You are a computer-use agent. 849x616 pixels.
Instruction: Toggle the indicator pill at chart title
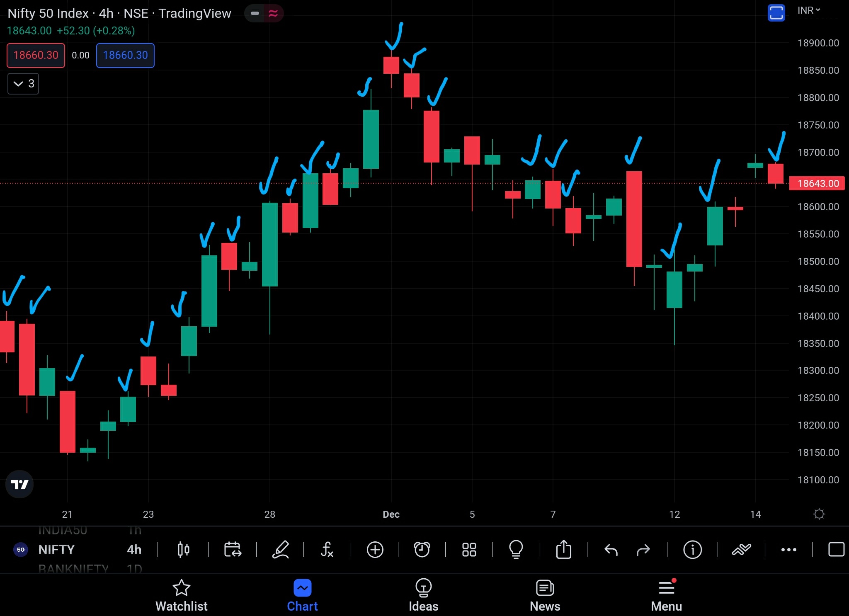pos(264,13)
